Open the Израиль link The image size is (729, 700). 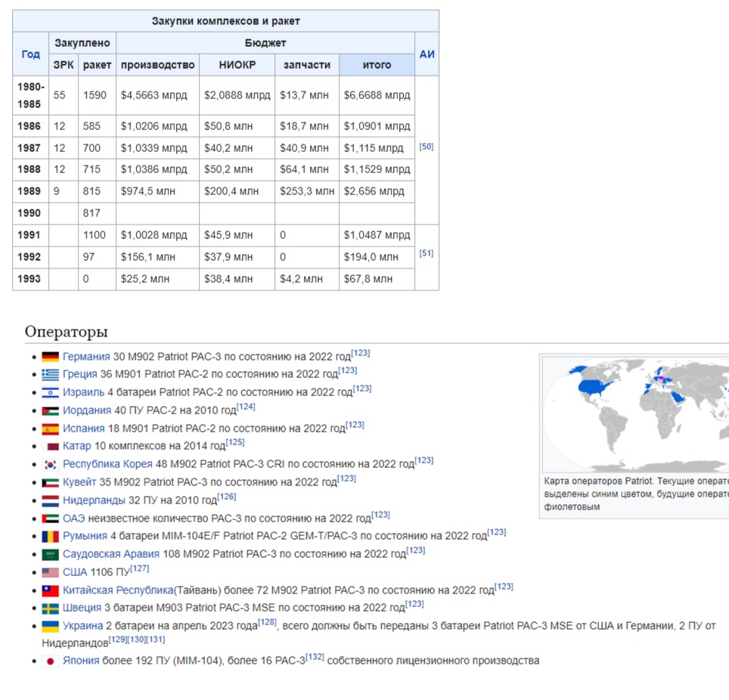point(84,392)
